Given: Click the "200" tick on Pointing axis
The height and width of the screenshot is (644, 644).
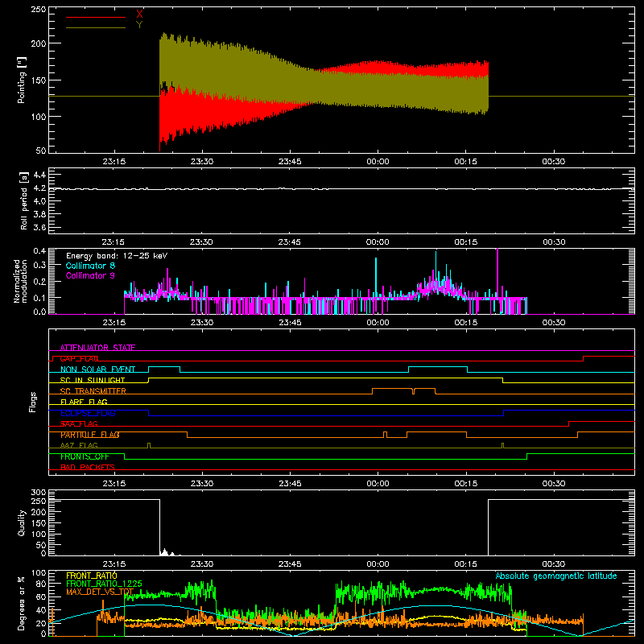Looking at the screenshot, I should point(39,43).
